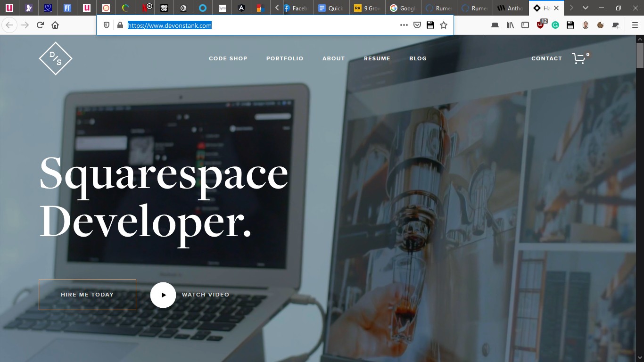
Task: Open the first Rumer tab
Action: click(438, 8)
